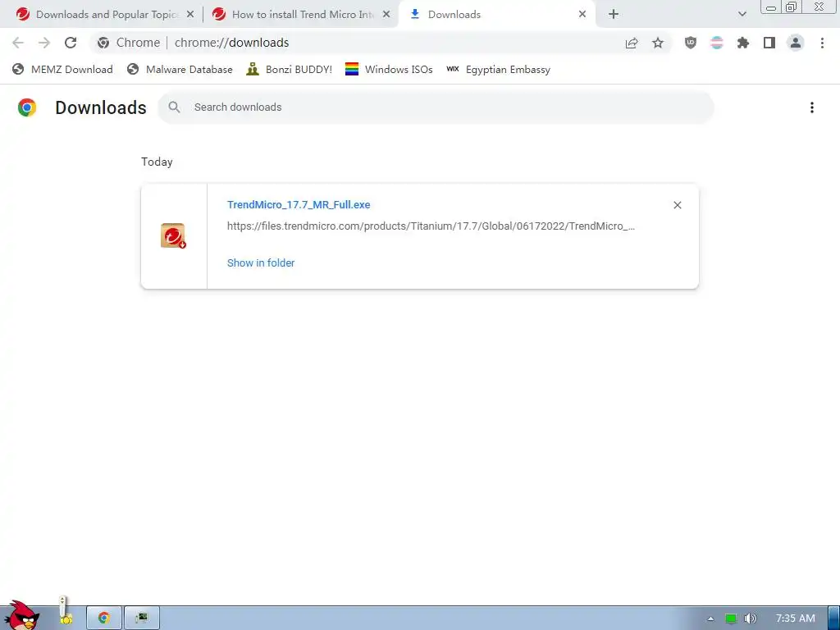This screenshot has height=630, width=840.
Task: Toggle the side panel button
Action: point(769,43)
